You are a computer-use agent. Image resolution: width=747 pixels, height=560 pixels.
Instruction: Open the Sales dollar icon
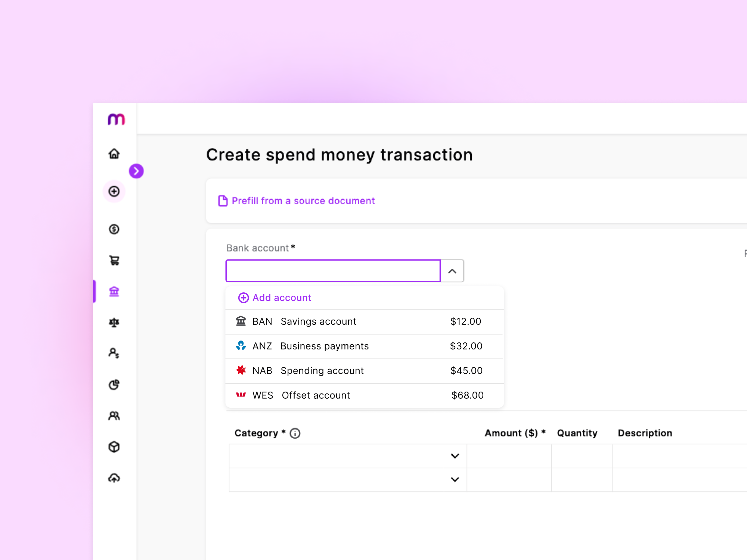click(114, 229)
